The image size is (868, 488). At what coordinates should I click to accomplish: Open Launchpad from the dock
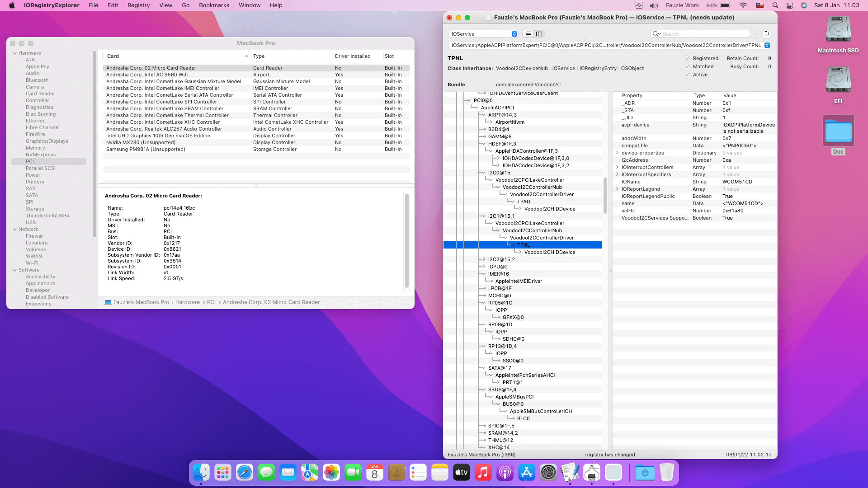[223, 473]
